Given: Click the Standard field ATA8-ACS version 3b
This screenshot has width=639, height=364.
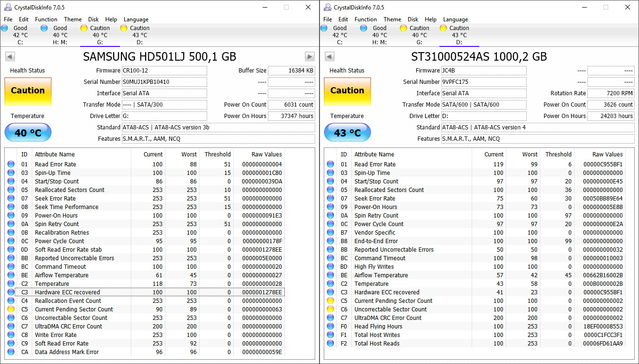Looking at the screenshot, I should pos(219,127).
